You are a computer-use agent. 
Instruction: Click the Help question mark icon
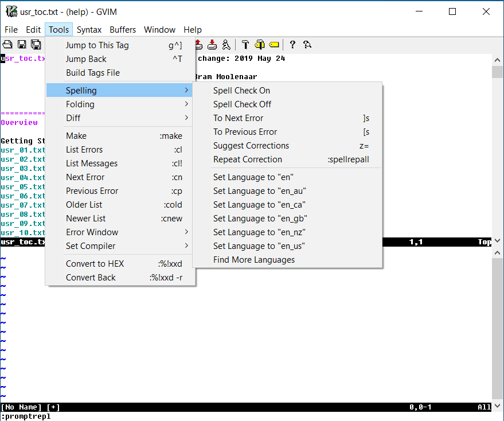(292, 44)
